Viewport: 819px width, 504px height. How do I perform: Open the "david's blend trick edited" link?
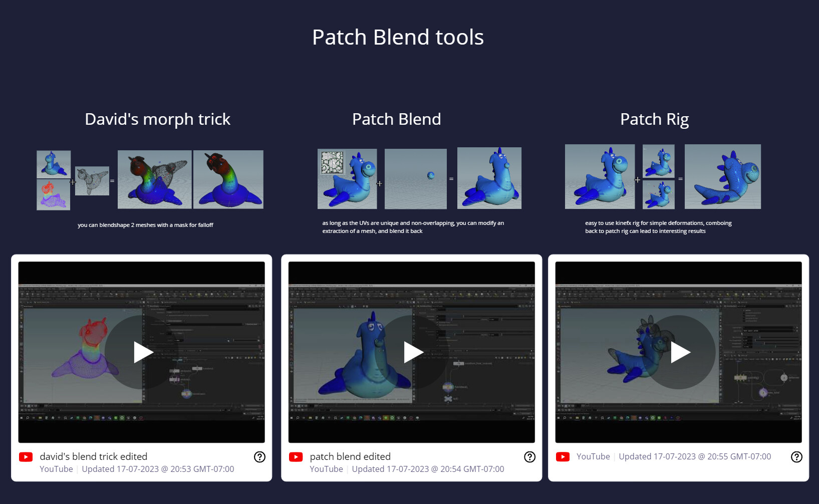[x=93, y=456]
